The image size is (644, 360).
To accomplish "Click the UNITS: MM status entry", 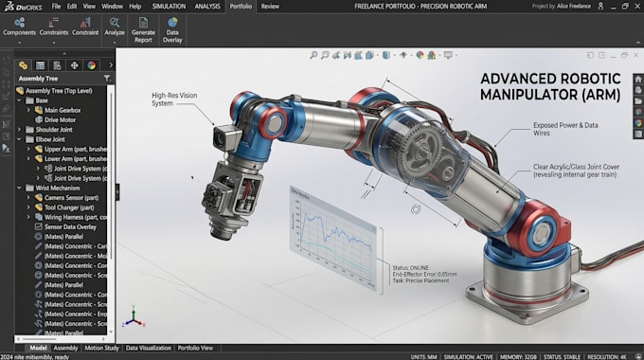I will pos(423,357).
